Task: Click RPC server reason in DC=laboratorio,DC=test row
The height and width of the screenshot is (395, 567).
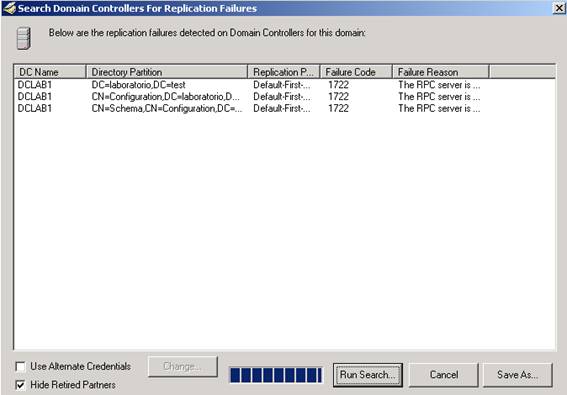Action: (439, 85)
